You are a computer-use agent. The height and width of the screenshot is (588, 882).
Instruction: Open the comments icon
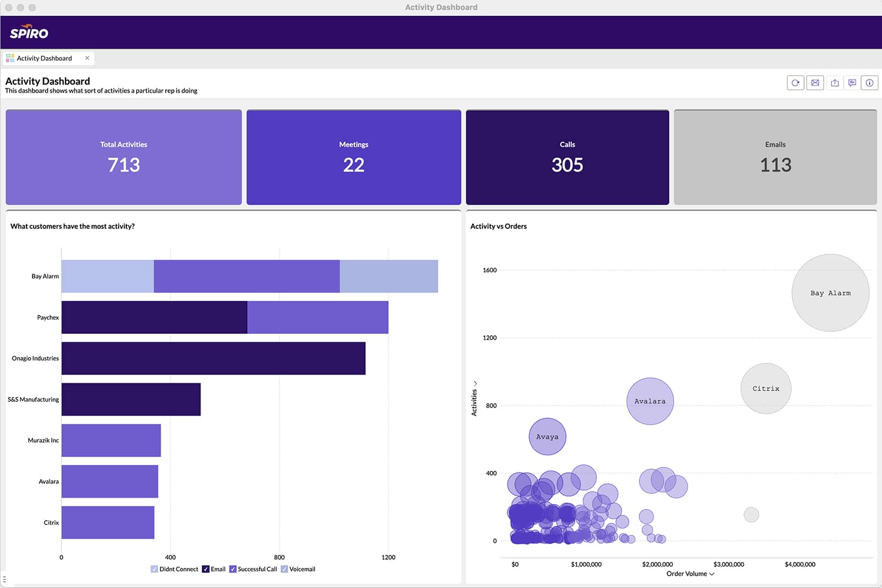click(852, 83)
